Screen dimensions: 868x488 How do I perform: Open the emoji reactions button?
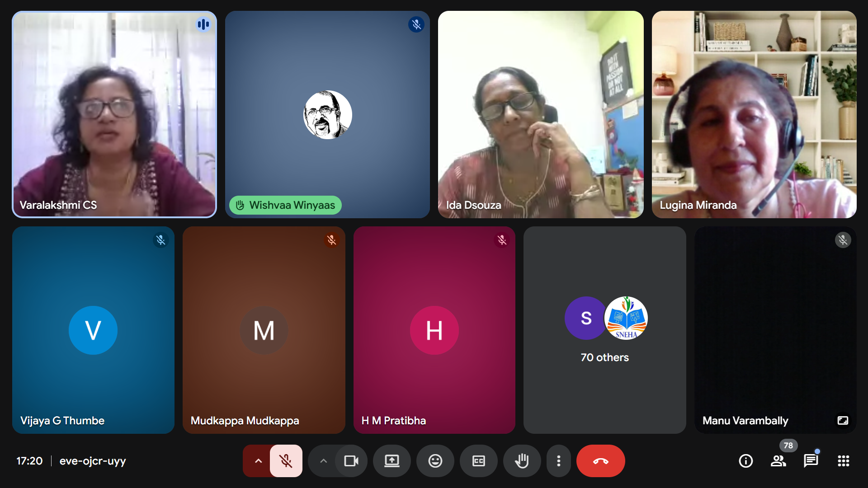pyautogui.click(x=435, y=461)
